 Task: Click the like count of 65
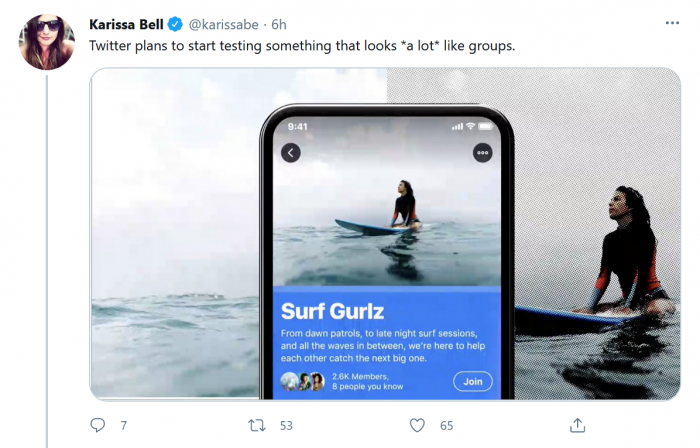coord(446,425)
